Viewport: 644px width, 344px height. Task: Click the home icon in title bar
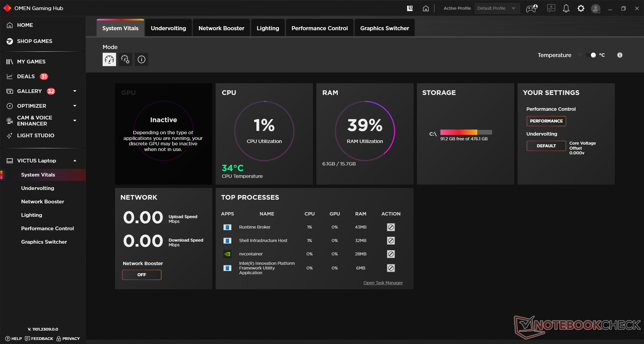[426, 8]
